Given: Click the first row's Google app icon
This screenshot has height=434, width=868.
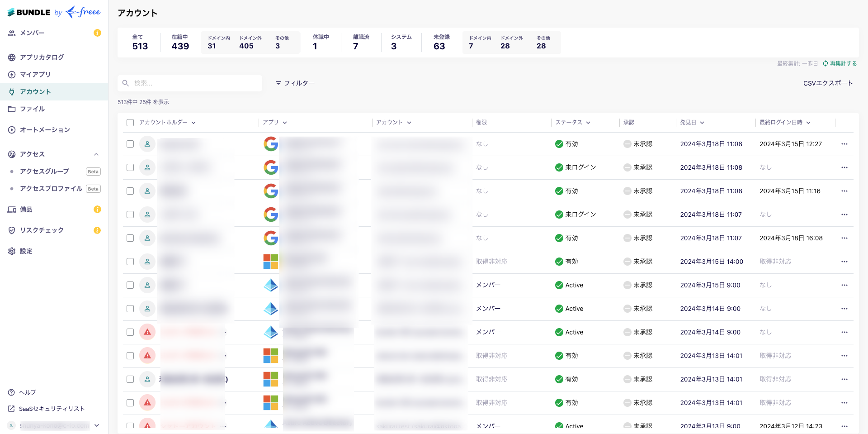Looking at the screenshot, I should (x=271, y=144).
